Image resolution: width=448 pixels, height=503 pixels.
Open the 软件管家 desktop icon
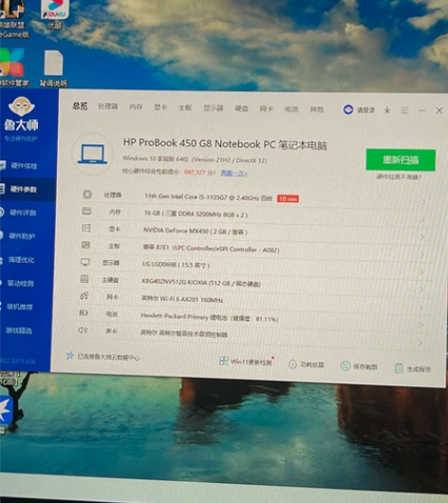14,67
